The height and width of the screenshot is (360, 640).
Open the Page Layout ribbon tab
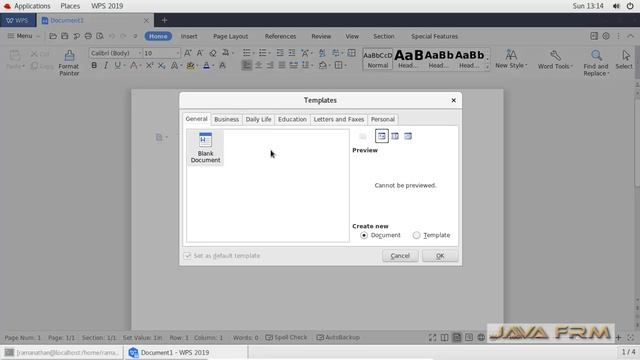pos(231,36)
